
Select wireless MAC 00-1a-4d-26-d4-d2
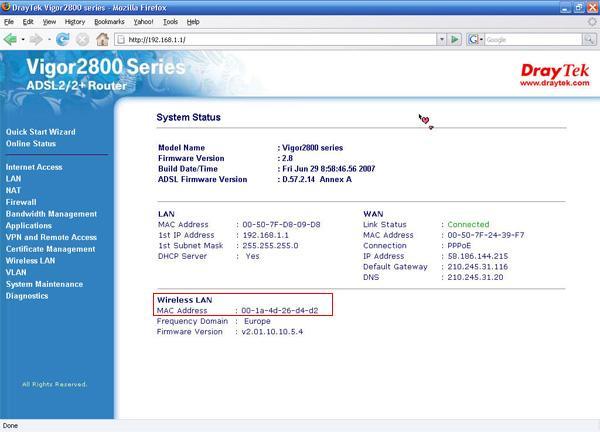tap(280, 311)
